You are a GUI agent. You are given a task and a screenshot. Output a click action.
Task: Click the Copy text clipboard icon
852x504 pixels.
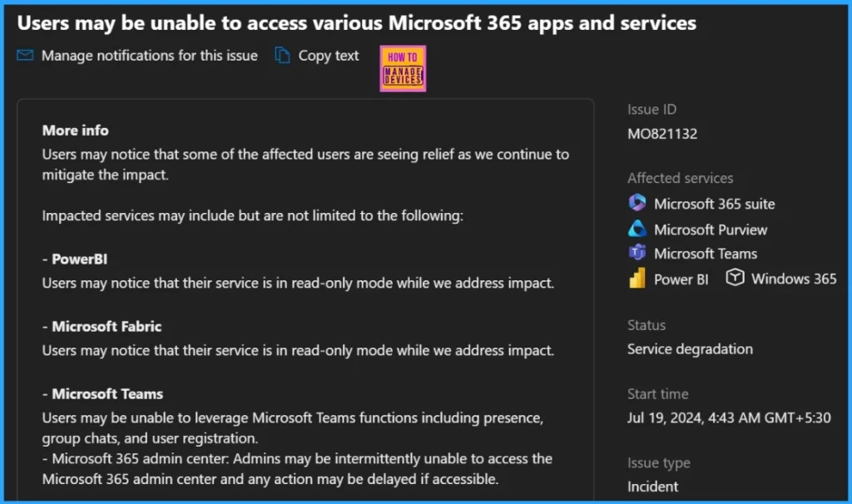pos(282,55)
